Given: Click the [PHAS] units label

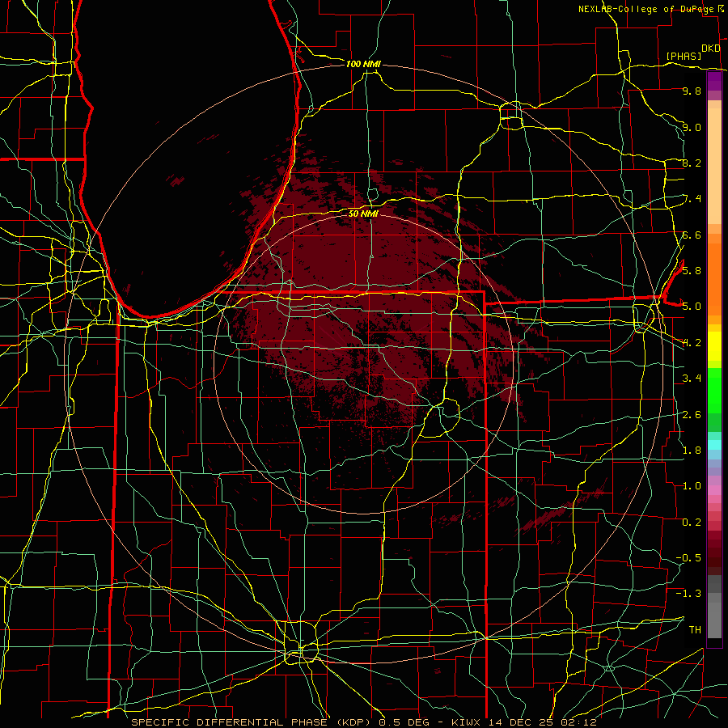Looking at the screenshot, I should pos(684,56).
